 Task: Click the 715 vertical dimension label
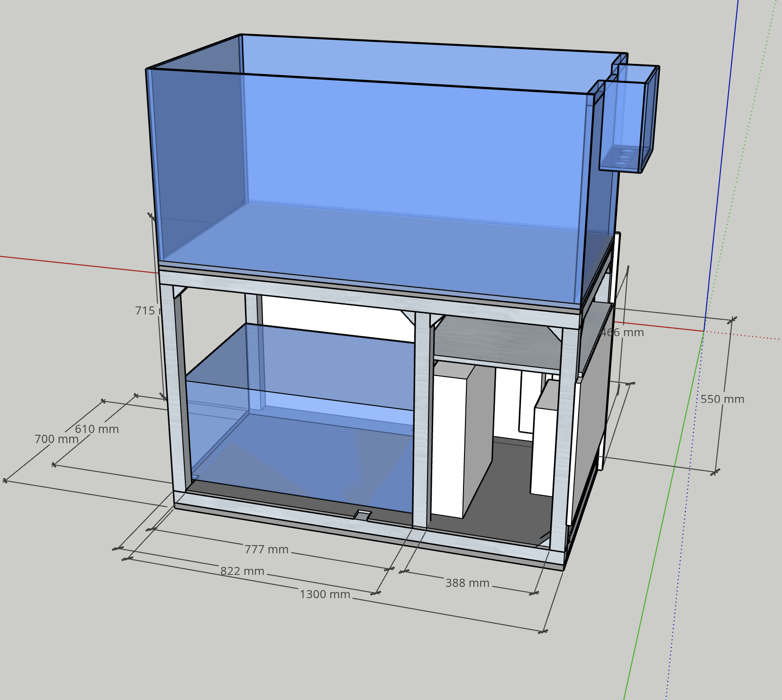[145, 311]
